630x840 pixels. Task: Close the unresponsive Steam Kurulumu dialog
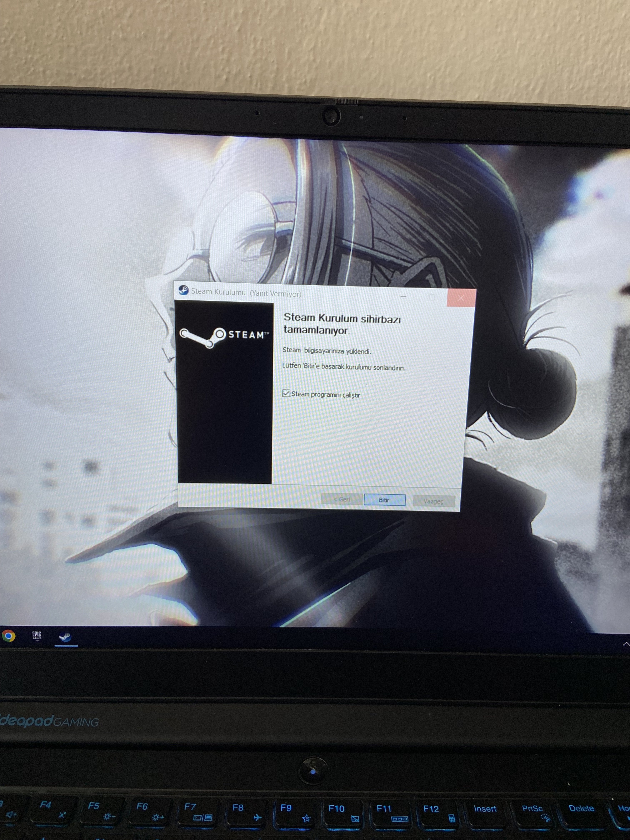[461, 298]
